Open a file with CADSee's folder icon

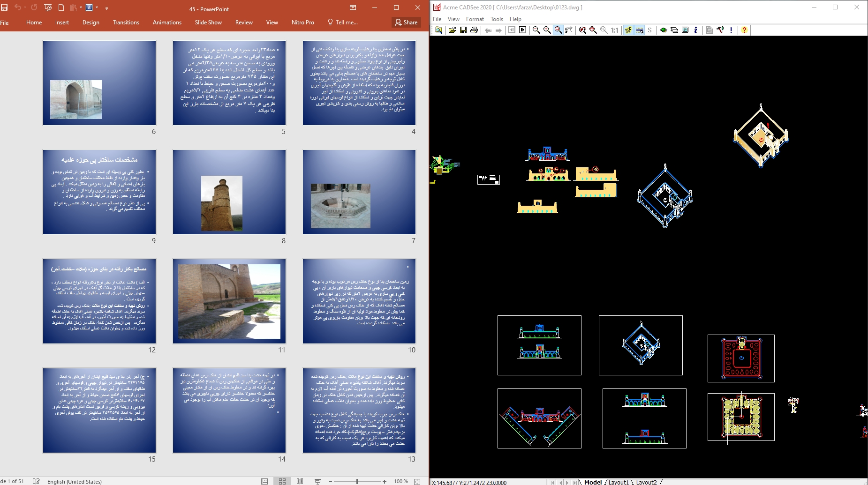[x=452, y=30]
